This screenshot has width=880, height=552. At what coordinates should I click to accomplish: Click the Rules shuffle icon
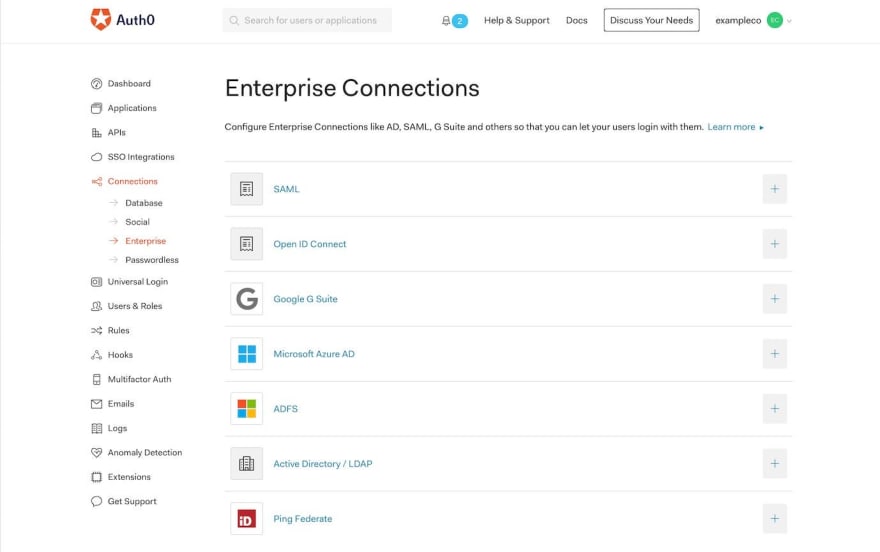97,330
